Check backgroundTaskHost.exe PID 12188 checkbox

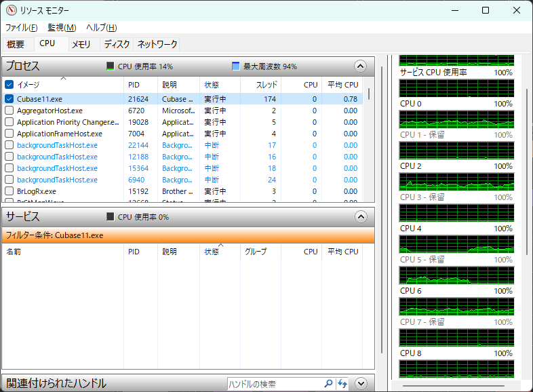click(x=9, y=157)
